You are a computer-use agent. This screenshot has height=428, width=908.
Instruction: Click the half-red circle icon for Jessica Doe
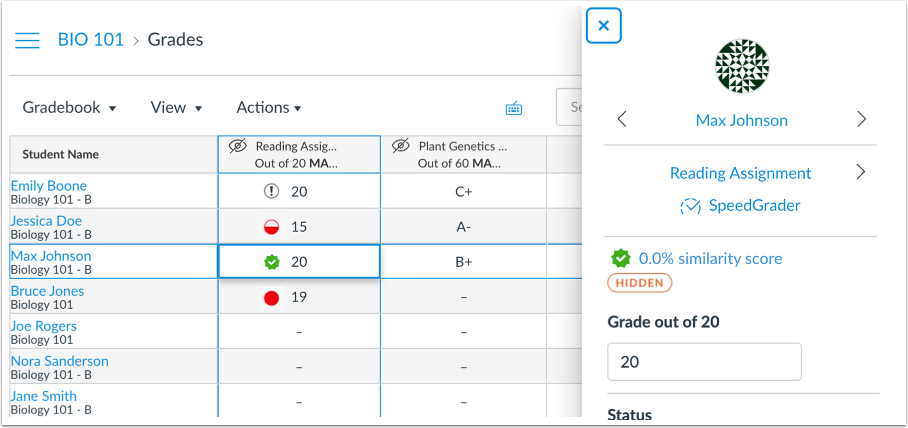click(271, 227)
